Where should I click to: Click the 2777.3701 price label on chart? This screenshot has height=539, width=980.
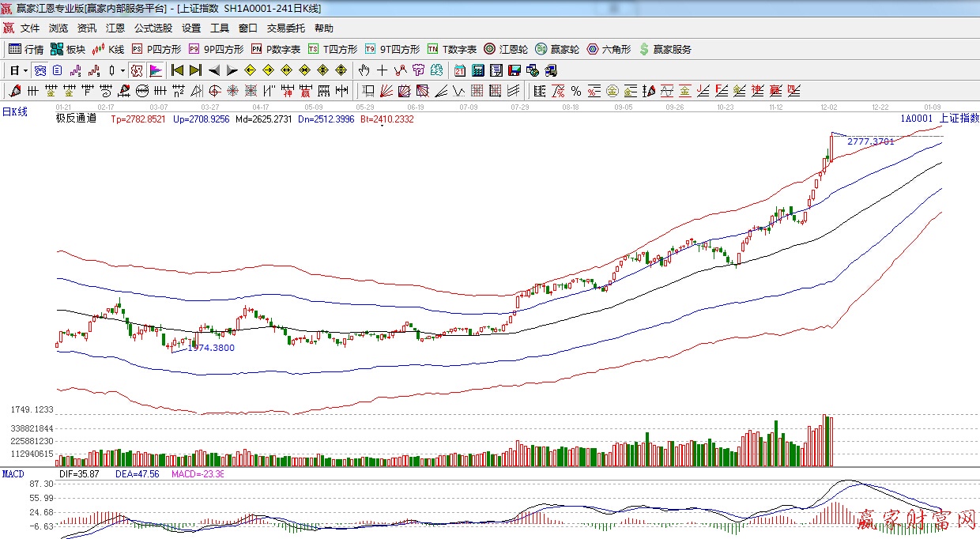point(870,141)
